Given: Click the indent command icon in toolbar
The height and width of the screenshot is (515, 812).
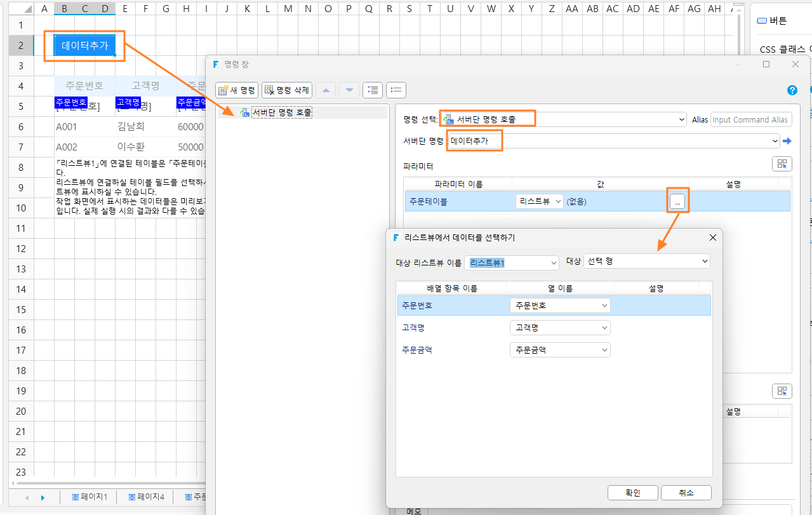Looking at the screenshot, I should (x=373, y=90).
